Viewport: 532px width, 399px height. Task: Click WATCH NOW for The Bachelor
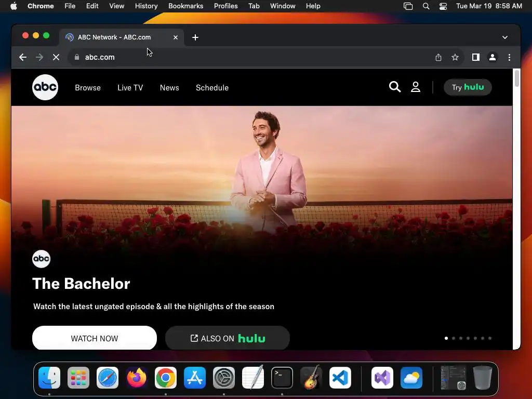[95, 338]
